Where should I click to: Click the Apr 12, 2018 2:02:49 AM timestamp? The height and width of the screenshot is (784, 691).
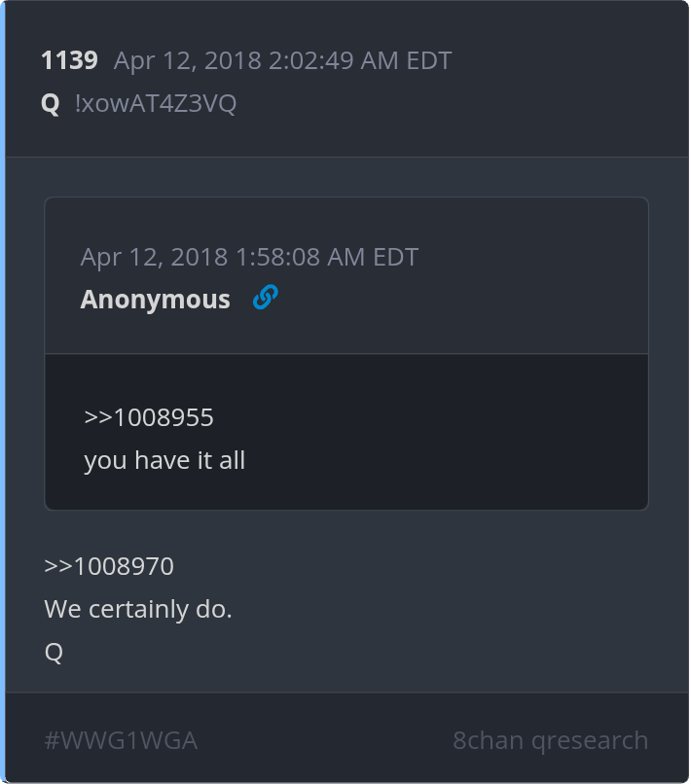(x=282, y=61)
